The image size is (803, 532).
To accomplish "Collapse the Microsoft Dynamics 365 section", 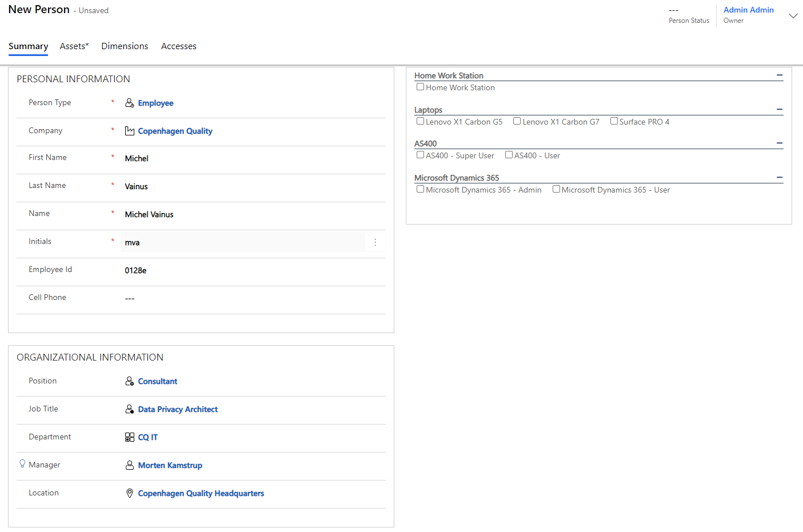I will coord(779,178).
